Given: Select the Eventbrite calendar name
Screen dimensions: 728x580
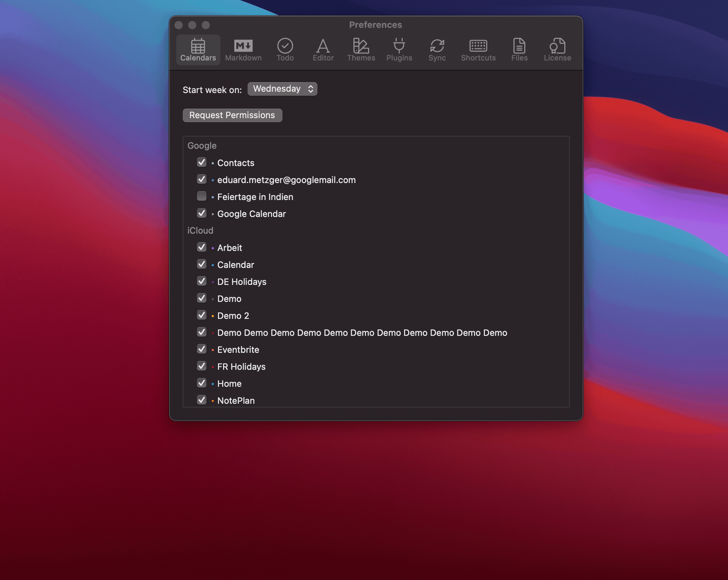Looking at the screenshot, I should click(238, 350).
